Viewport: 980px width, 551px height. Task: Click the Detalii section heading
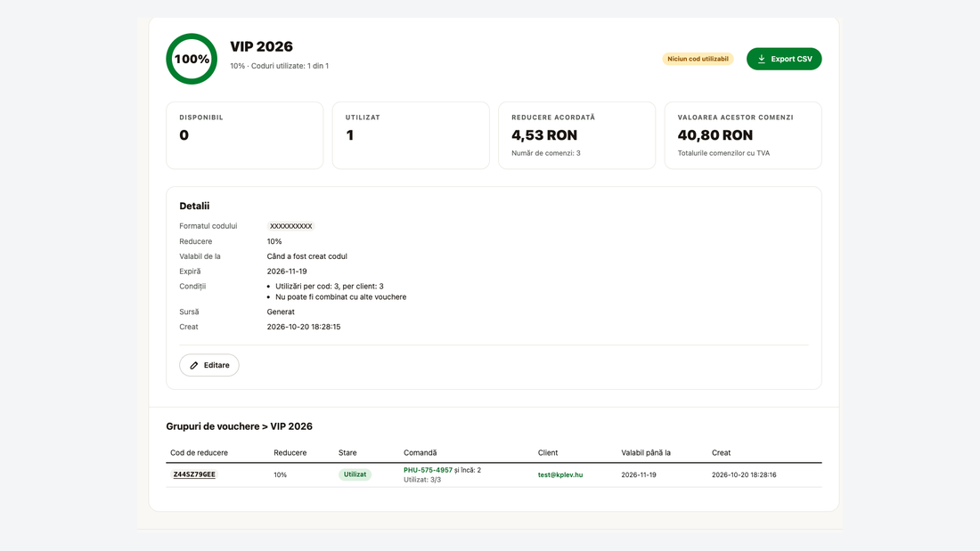point(194,207)
